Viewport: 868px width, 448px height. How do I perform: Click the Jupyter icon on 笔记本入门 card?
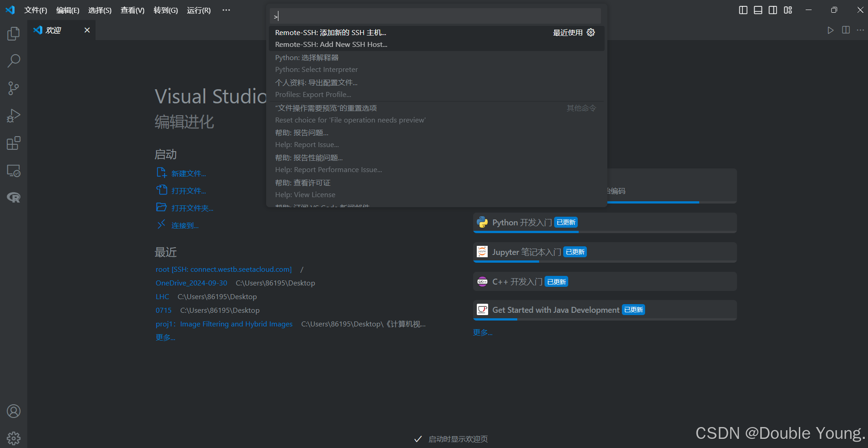(482, 252)
